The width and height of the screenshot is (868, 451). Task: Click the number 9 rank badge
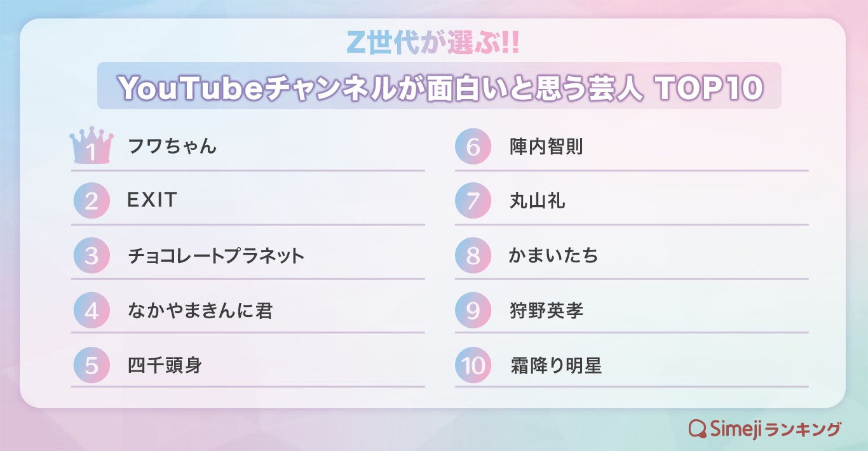tap(473, 311)
